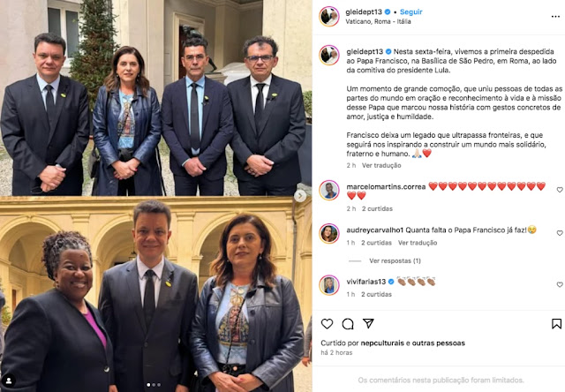View '2 curtidas' on audreycarvalho1's comment
The image size is (565, 392).
[376, 243]
